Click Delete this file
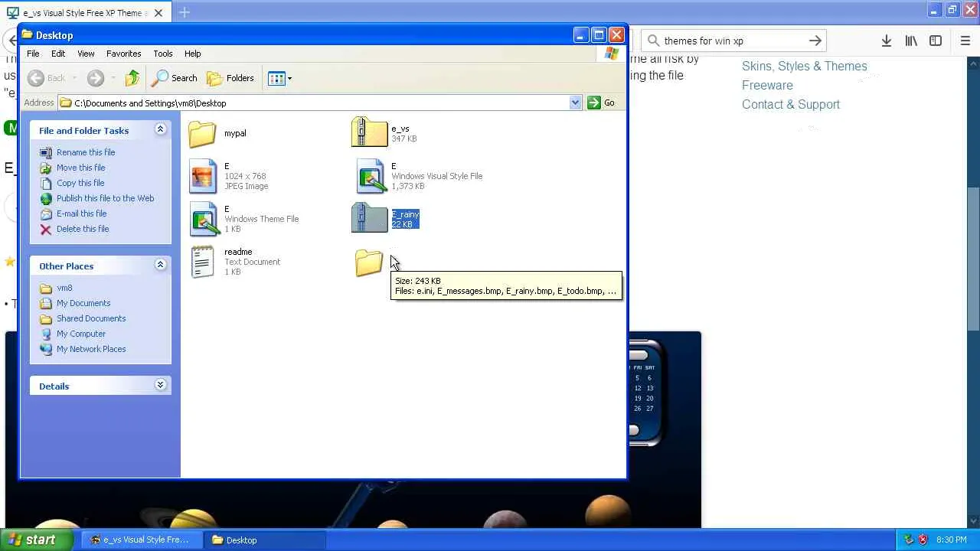This screenshot has width=980, height=551. pyautogui.click(x=83, y=229)
